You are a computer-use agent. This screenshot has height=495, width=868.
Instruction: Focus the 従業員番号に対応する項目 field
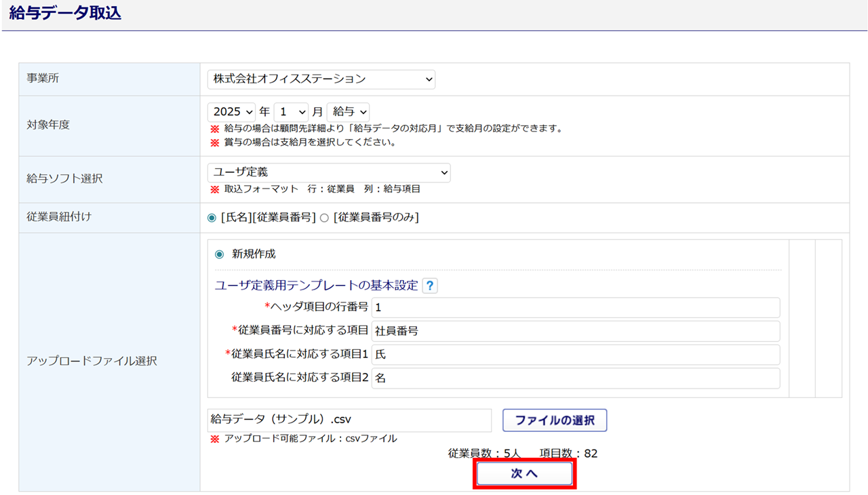575,332
